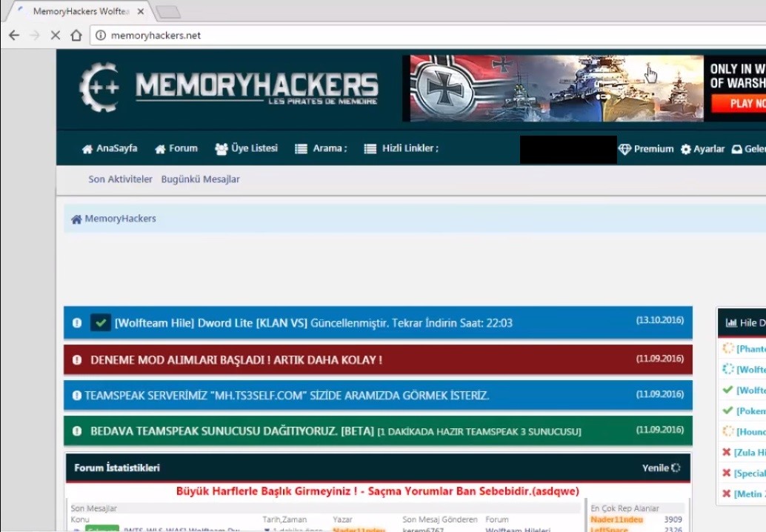Image resolution: width=766 pixels, height=532 pixels.
Task: Click the En Çok Rep Alanlar label
Action: pyautogui.click(x=625, y=508)
